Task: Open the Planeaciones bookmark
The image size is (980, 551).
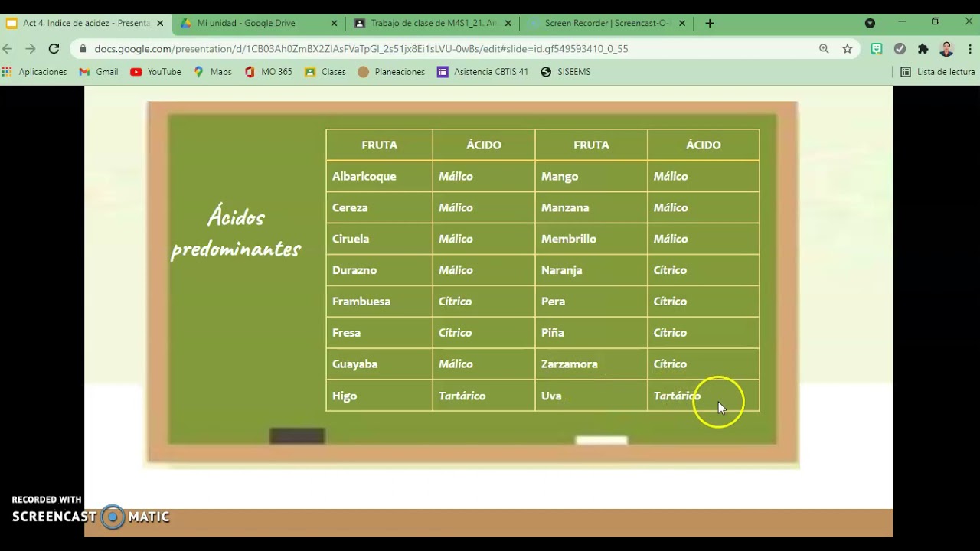Action: pos(391,72)
